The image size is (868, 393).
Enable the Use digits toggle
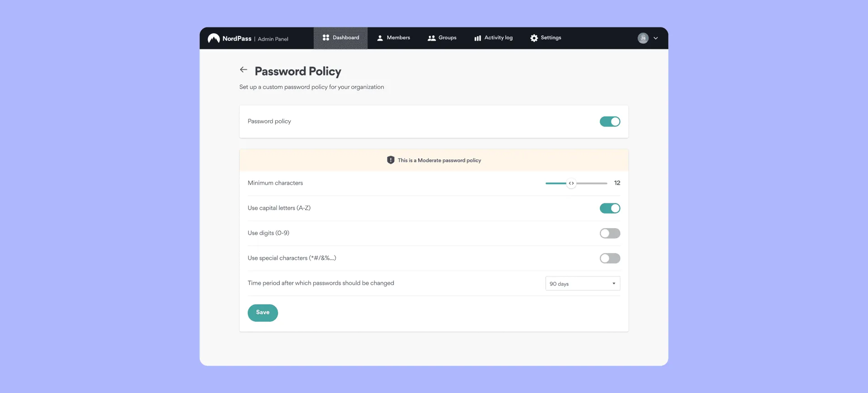pos(610,233)
